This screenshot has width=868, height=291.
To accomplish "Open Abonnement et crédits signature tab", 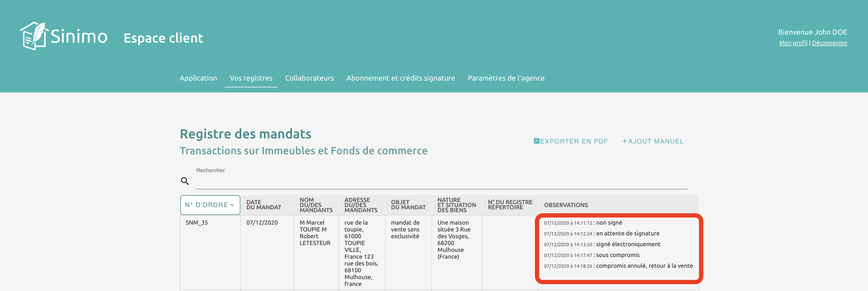I will (x=401, y=78).
